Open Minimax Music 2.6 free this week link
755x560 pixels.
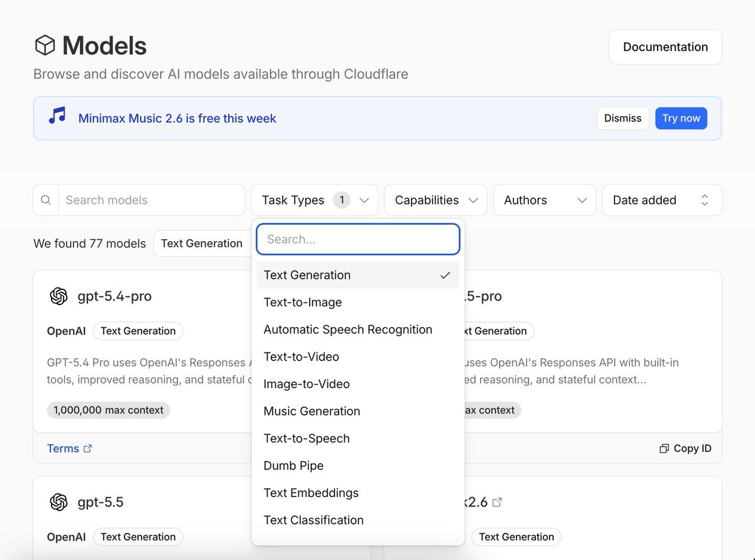pyautogui.click(x=177, y=118)
